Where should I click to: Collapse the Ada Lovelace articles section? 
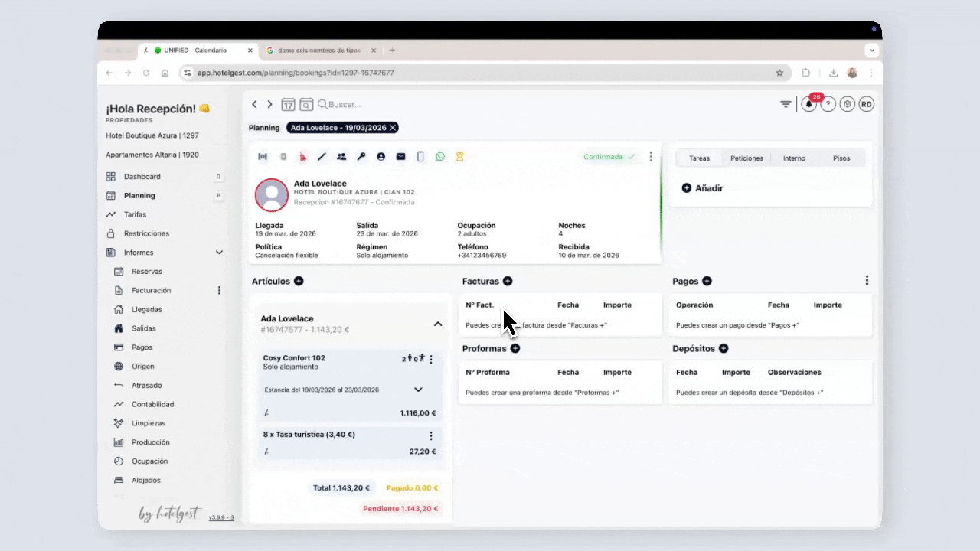tap(438, 324)
